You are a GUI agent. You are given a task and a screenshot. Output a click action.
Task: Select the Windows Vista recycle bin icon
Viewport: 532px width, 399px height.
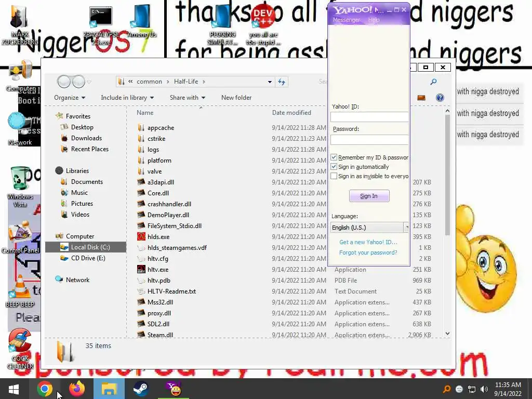click(20, 187)
